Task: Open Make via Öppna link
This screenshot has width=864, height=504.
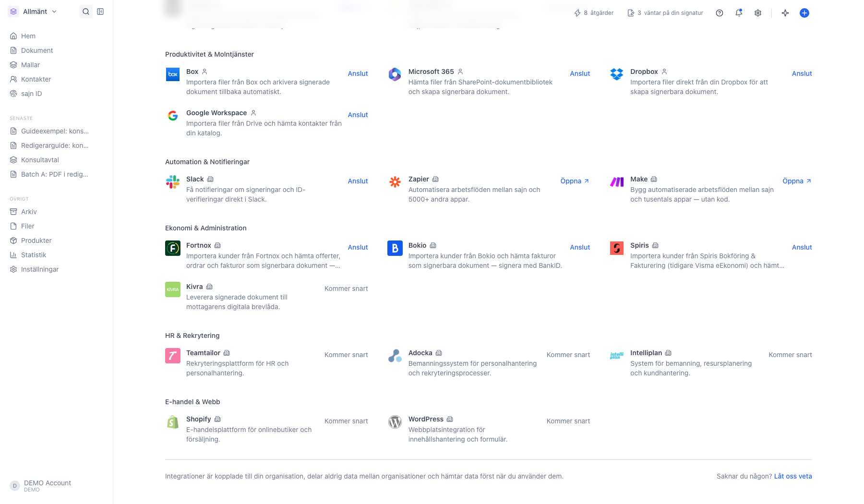Action: pos(797,181)
